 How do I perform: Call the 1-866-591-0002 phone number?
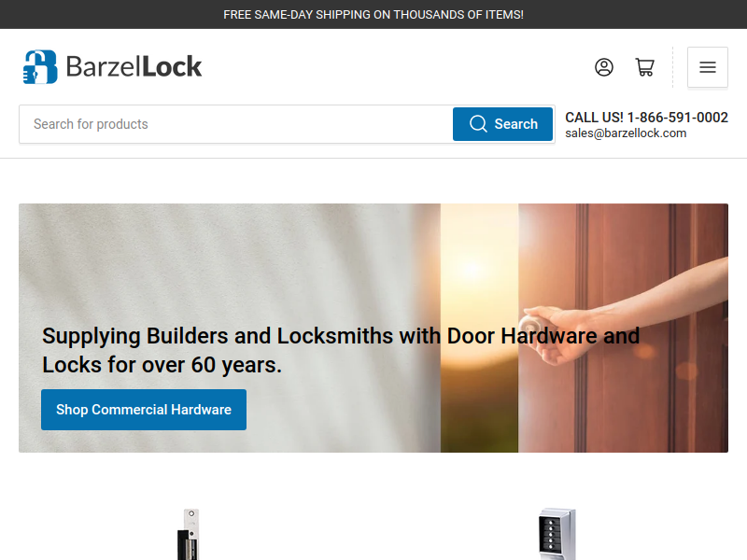[677, 118]
